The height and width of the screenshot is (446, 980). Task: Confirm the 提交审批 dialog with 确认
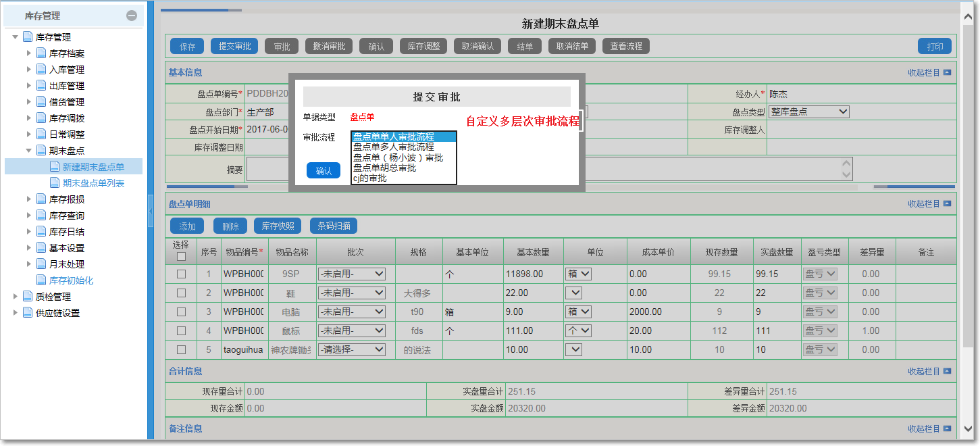point(323,170)
